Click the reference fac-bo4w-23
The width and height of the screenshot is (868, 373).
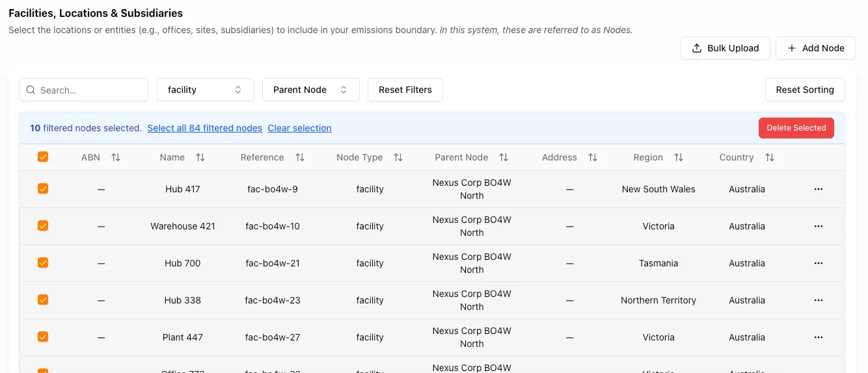[273, 300]
